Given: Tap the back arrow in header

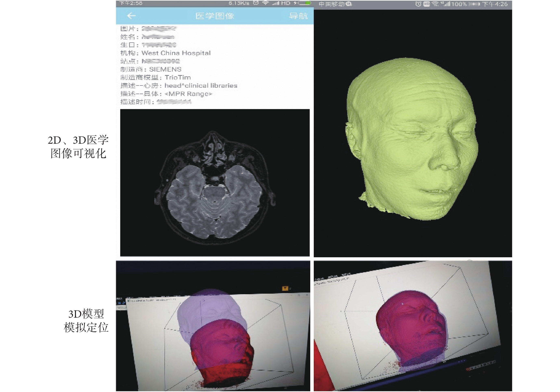Looking at the screenshot, I should [x=131, y=16].
